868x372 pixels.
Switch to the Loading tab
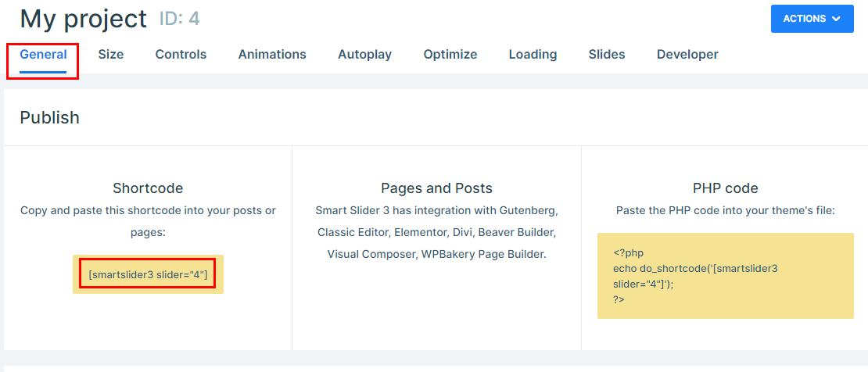pyautogui.click(x=533, y=54)
